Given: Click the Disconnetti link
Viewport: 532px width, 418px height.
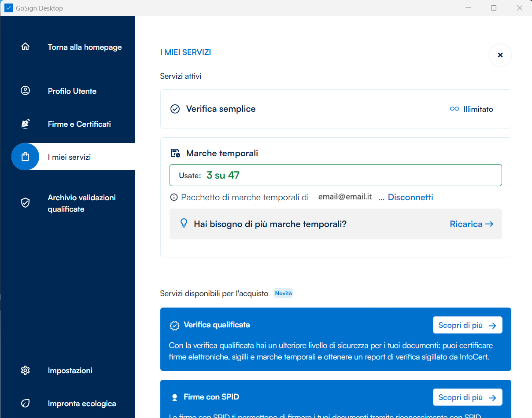Looking at the screenshot, I should tap(410, 198).
